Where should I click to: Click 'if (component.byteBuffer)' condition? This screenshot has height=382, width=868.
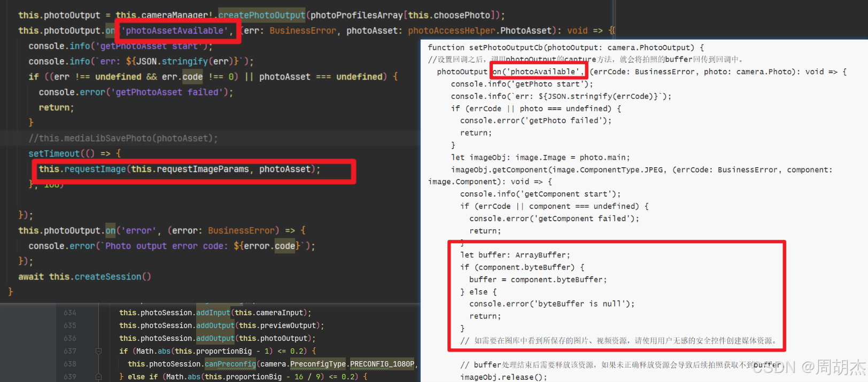pos(522,267)
